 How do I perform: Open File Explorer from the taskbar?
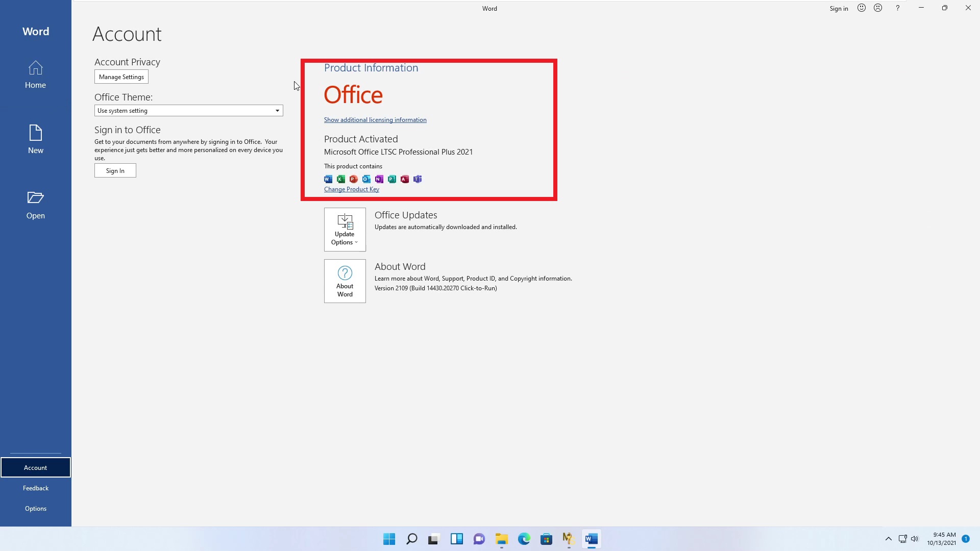(x=501, y=539)
